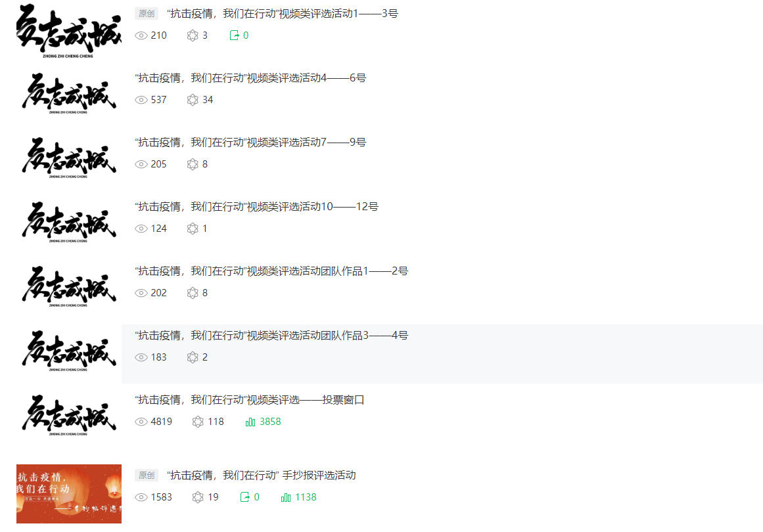Open article 团队作品3——4号
The image size is (763, 532).
271,336
